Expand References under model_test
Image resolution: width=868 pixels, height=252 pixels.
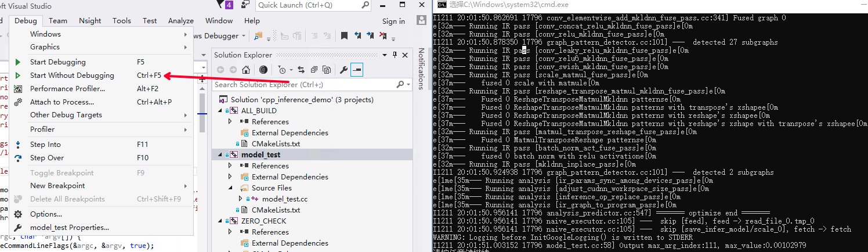[230, 165]
